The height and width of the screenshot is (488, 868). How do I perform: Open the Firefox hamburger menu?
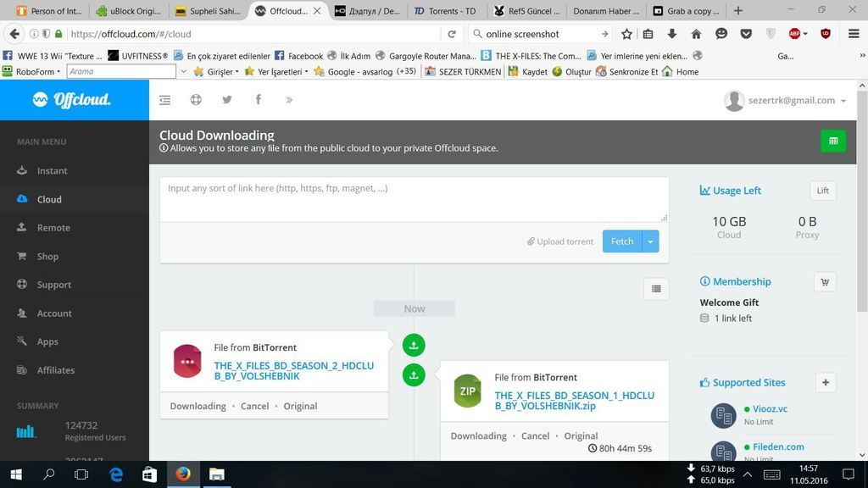tap(854, 34)
